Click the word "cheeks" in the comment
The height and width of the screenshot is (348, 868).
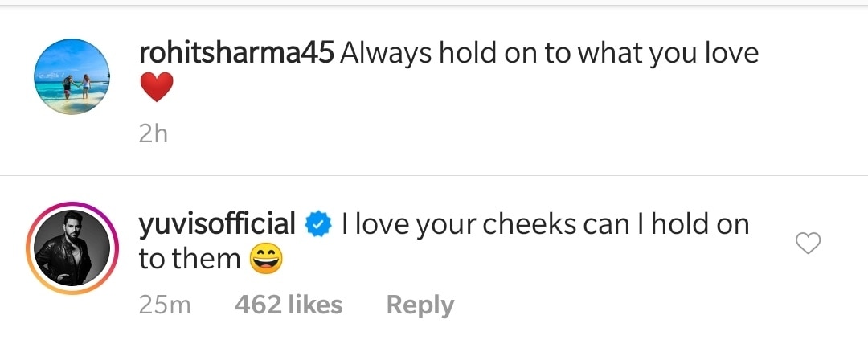[527, 224]
